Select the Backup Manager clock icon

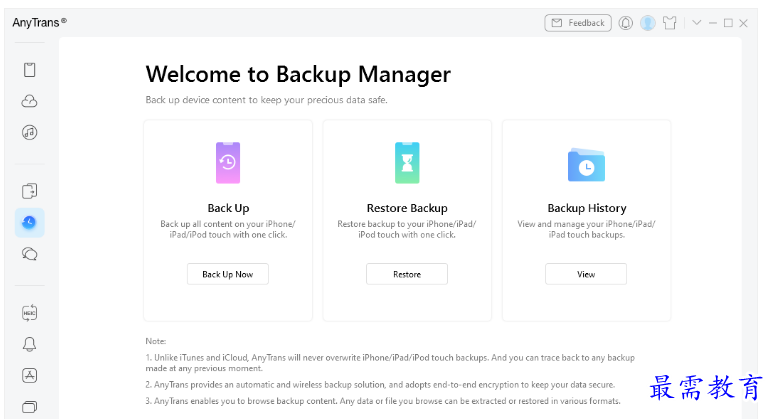[30, 222]
